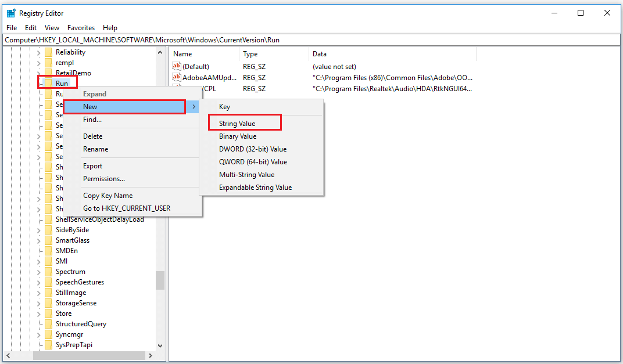Expand the SmartGlass key
This screenshot has height=364, width=623.
coord(38,240)
